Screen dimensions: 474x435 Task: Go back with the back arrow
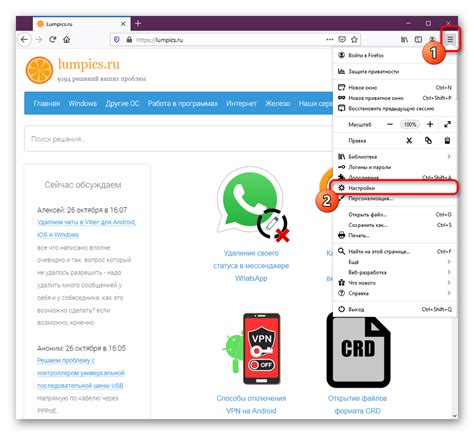(24, 40)
